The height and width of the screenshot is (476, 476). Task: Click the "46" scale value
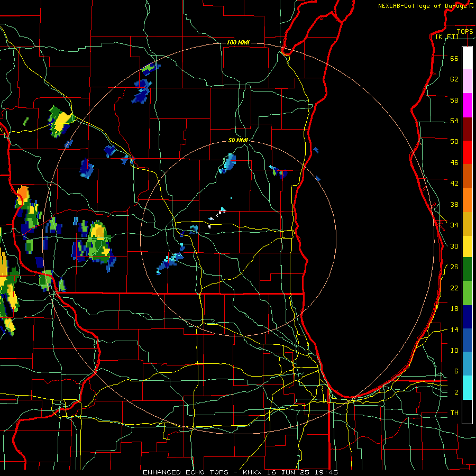[454, 163]
